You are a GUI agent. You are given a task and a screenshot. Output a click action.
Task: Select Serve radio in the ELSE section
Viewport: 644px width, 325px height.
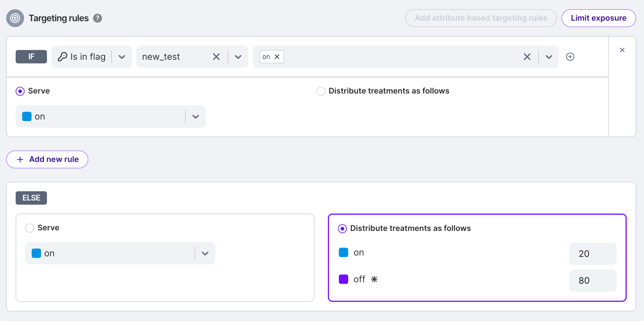click(30, 228)
